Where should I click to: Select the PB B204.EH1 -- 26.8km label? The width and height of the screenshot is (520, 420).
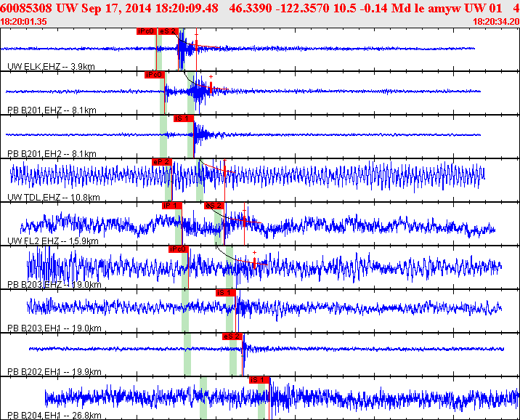[x=54, y=416]
